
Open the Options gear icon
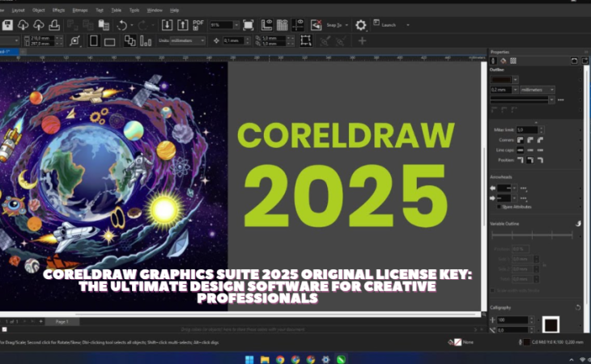pos(361,25)
